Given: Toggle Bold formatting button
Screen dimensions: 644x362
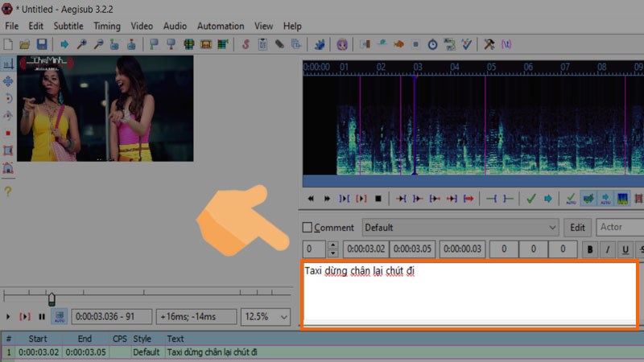Looking at the screenshot, I should click(x=590, y=249).
